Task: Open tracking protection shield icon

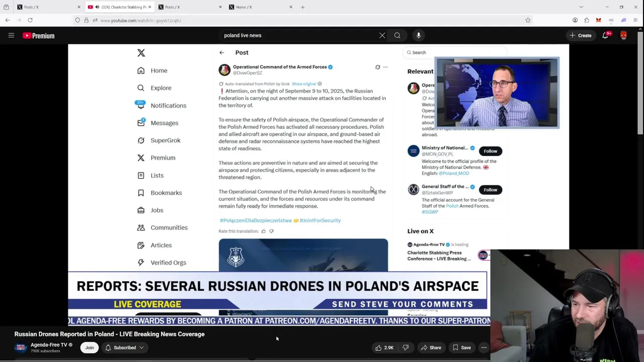Action: (x=77, y=20)
